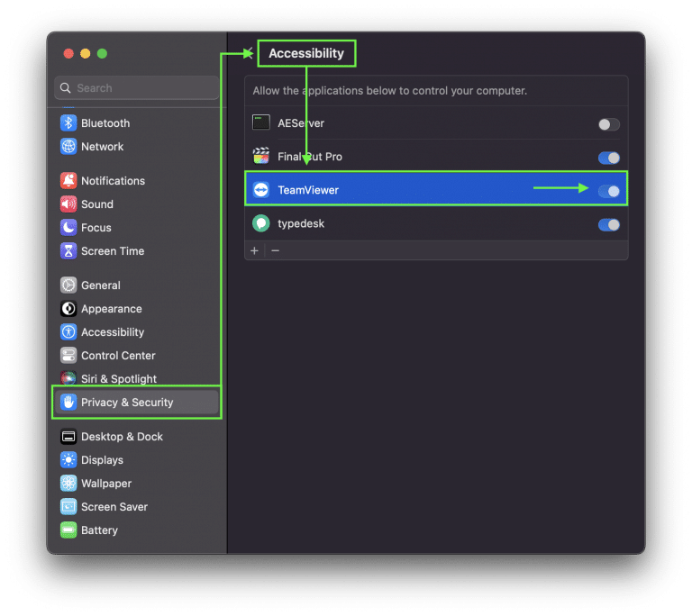Click the search magnifier icon

coord(65,88)
